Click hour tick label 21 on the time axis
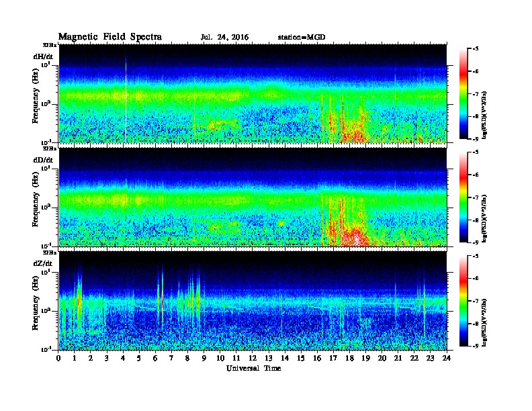This screenshot has height=411, width=532. click(x=398, y=358)
